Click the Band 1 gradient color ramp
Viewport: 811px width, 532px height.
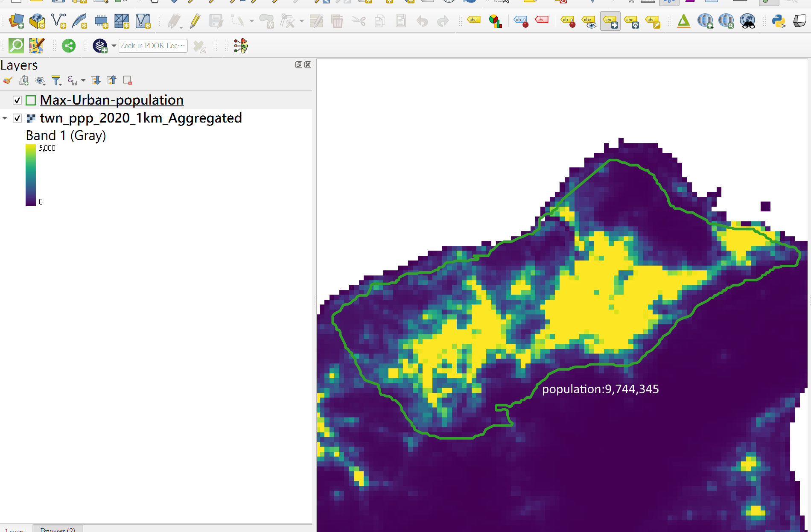(x=31, y=175)
